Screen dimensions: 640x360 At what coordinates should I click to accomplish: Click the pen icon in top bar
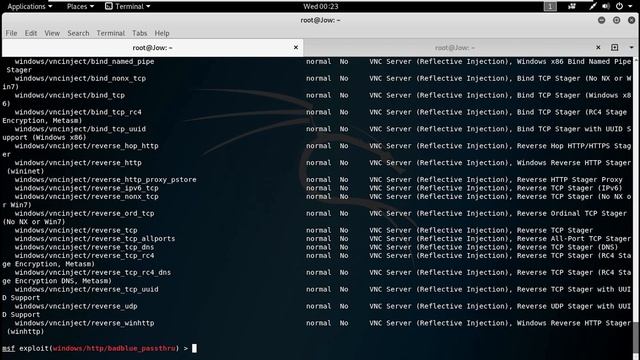593,6
